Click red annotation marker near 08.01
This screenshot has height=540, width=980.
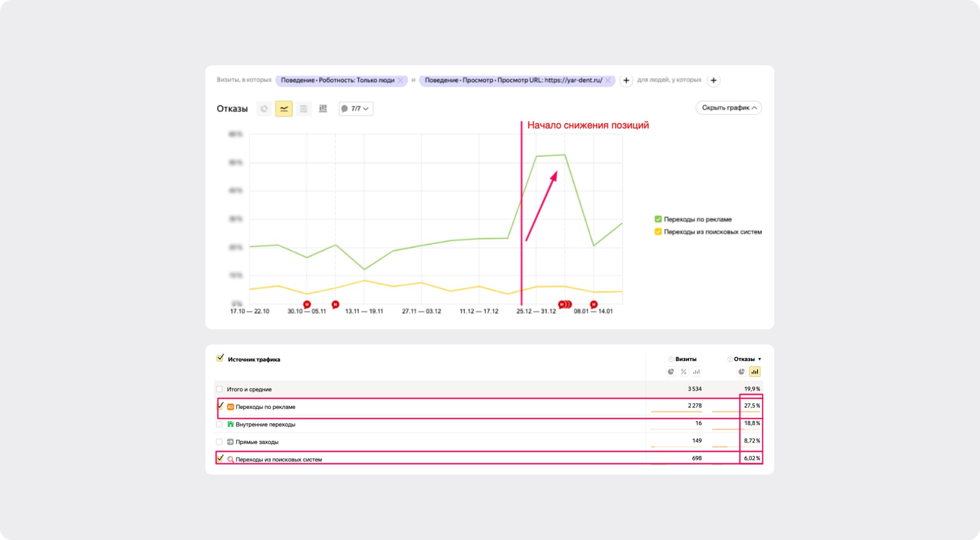click(593, 304)
